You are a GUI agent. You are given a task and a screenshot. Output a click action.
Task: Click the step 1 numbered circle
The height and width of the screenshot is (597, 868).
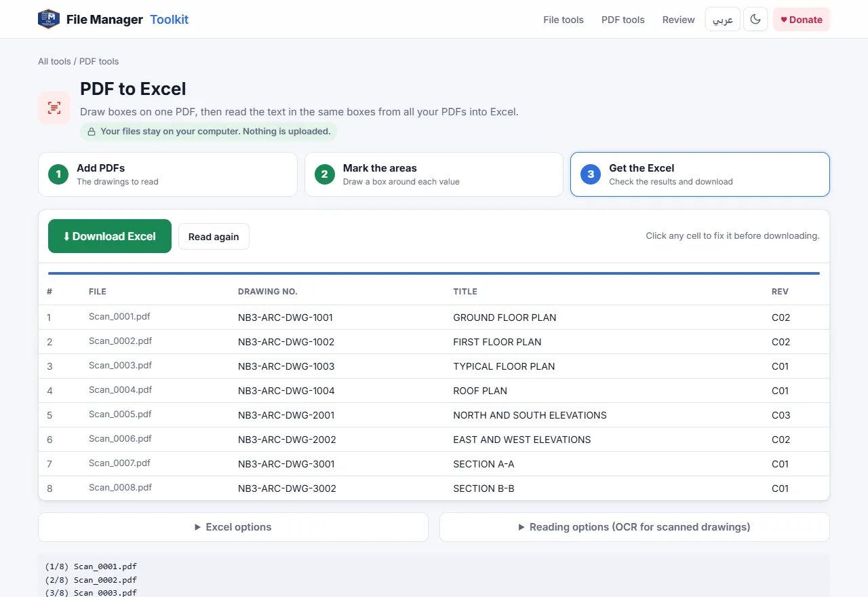click(x=58, y=174)
